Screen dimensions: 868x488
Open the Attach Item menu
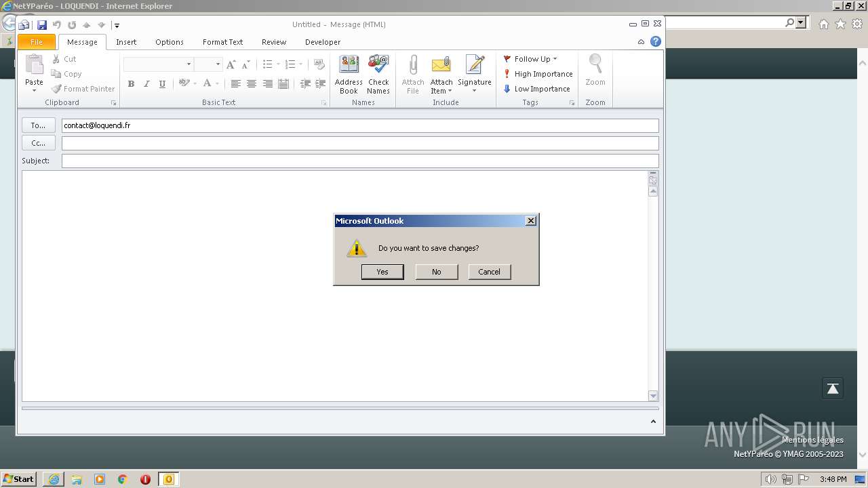[441, 75]
